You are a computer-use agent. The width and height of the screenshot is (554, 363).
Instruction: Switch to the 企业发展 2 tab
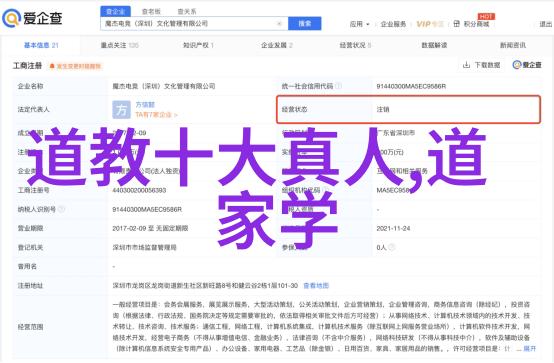point(277,45)
